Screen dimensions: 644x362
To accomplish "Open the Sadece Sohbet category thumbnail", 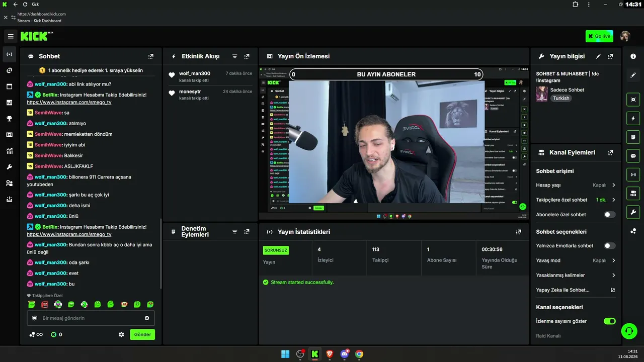I will 542,94.
